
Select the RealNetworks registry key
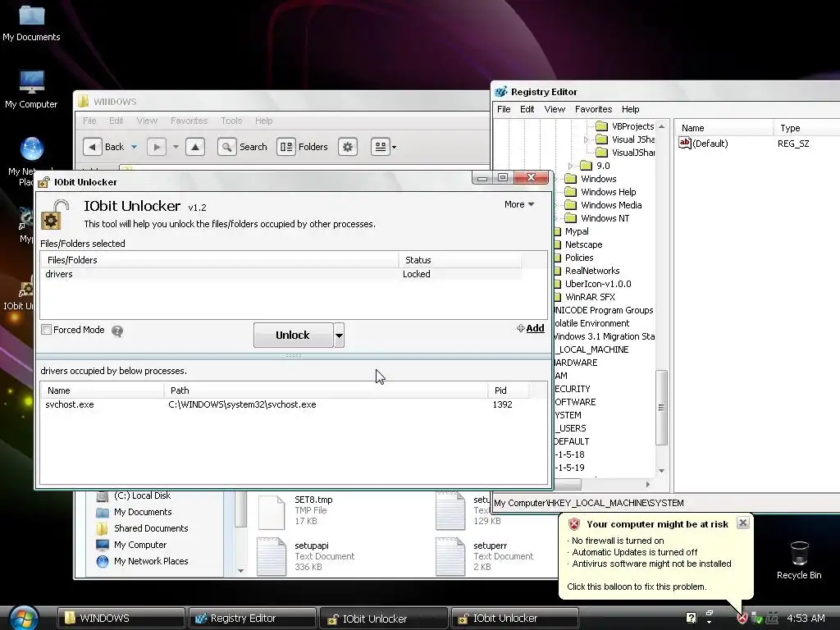[x=592, y=271]
